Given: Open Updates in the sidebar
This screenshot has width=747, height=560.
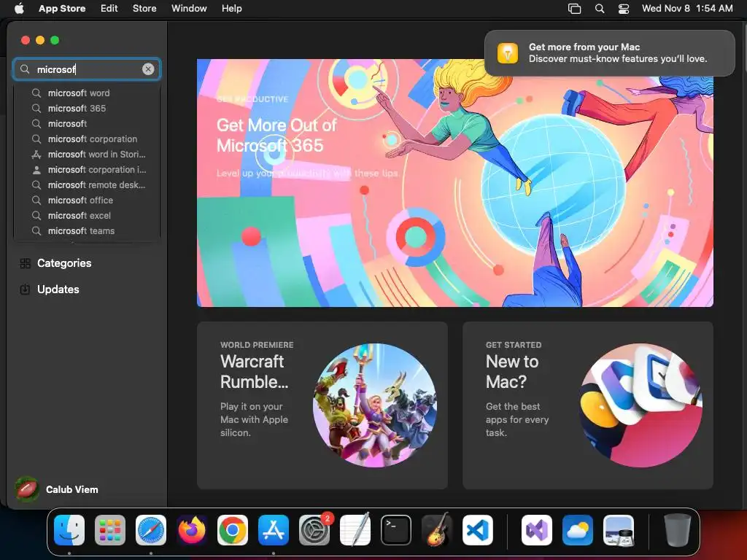Looking at the screenshot, I should click(87, 289).
